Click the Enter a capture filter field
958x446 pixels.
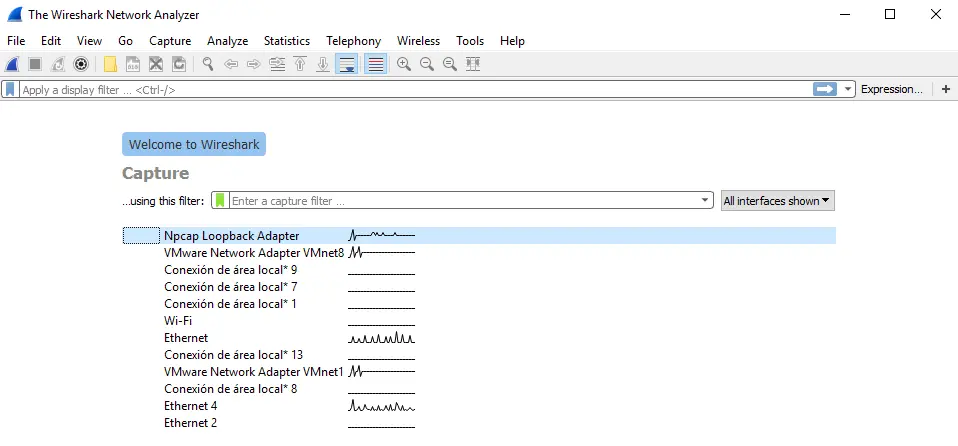[x=464, y=200]
